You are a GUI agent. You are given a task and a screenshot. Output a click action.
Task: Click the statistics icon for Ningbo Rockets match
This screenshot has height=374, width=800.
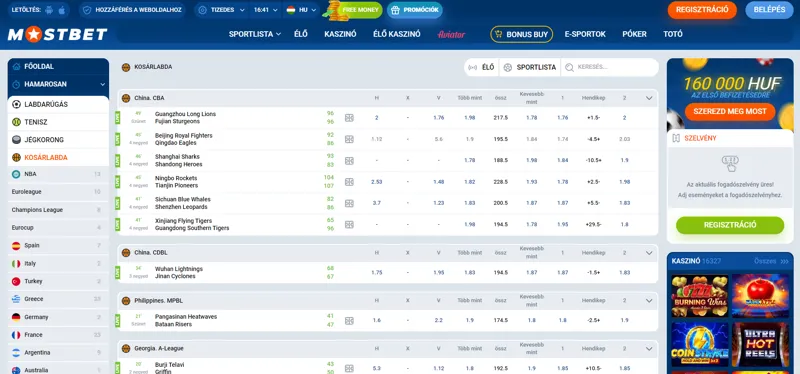[349, 182]
